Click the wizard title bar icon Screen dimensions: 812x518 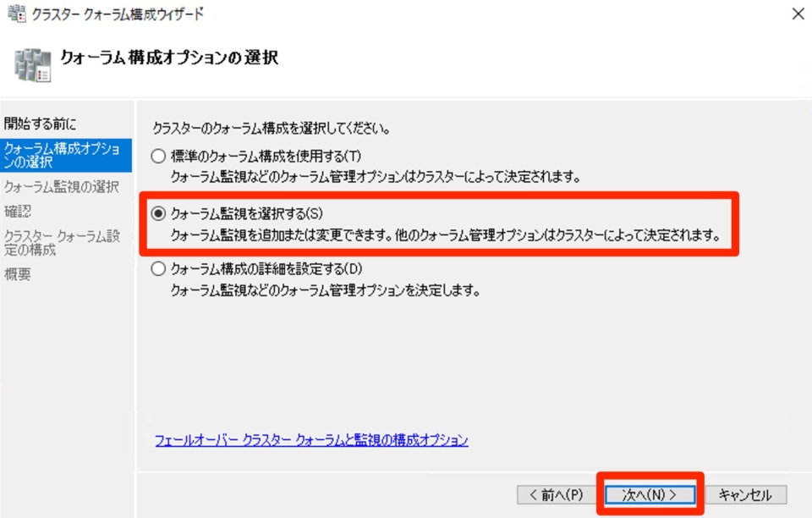coord(17,14)
